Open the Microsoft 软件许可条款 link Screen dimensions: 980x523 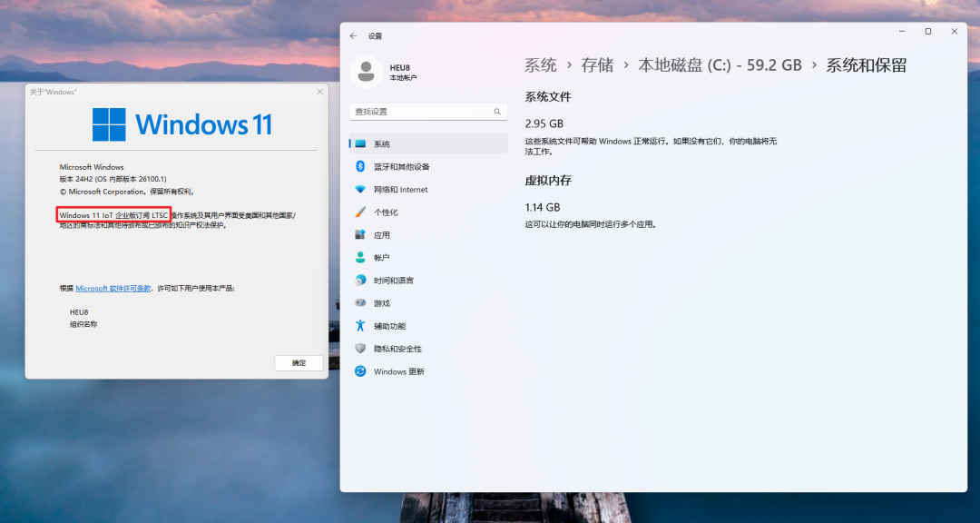pos(113,289)
